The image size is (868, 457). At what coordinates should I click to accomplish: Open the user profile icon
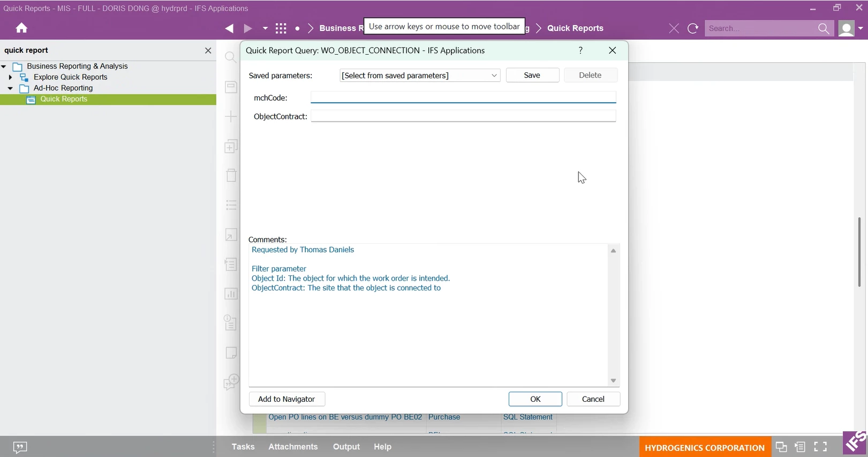846,28
